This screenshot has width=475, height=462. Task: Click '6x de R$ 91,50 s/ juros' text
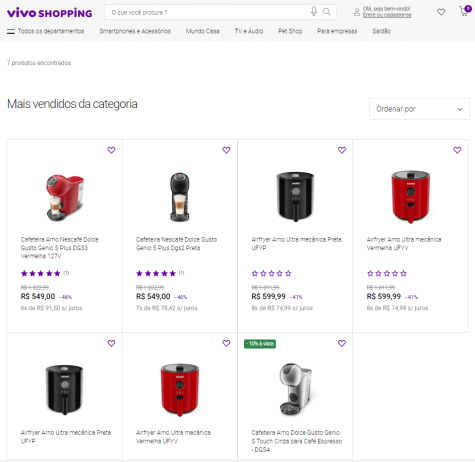click(x=51, y=308)
